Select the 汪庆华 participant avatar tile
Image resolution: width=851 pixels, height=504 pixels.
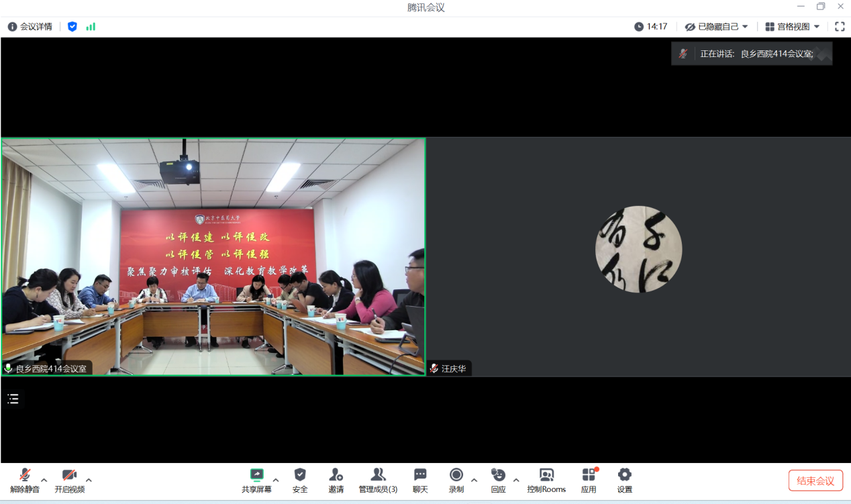(638, 250)
